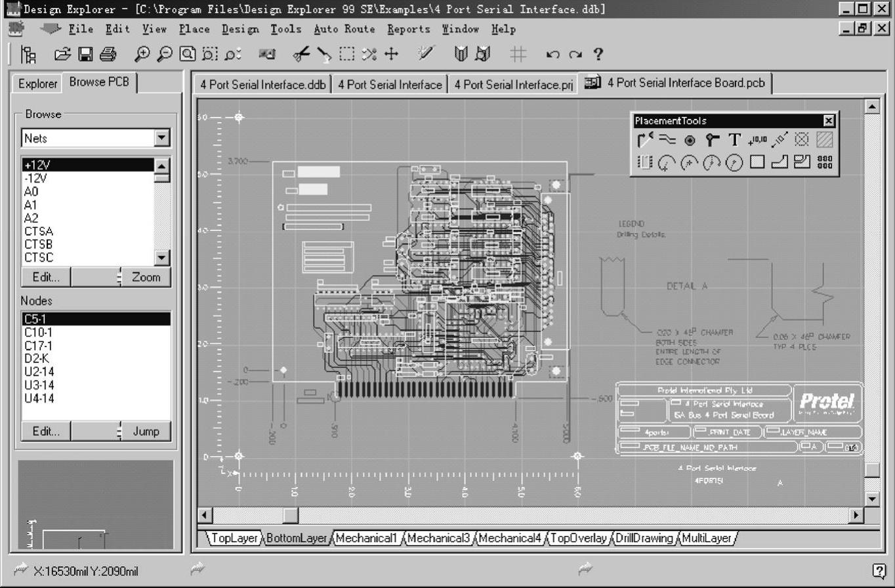
Task: Choose the Place String (T) tool
Action: point(734,139)
